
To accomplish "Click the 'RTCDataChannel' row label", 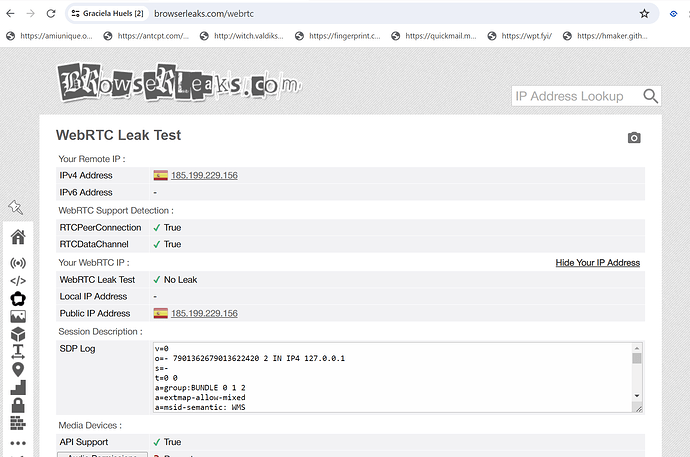I will tap(94, 245).
